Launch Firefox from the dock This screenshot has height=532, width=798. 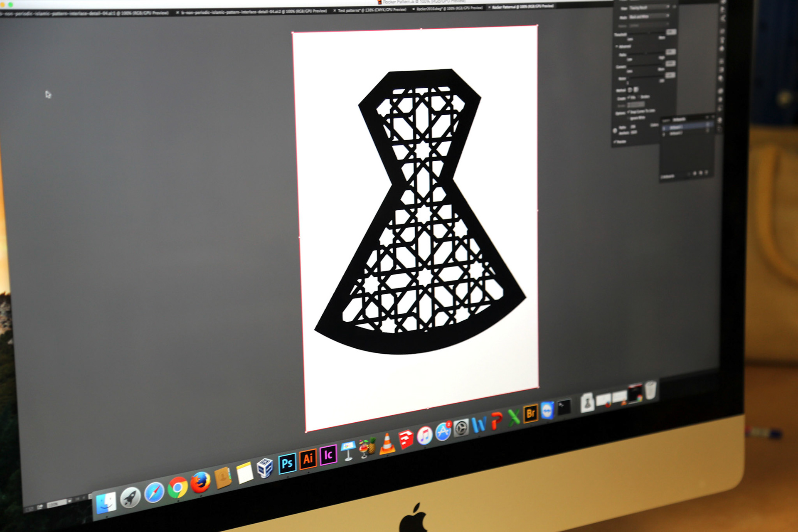point(200,483)
